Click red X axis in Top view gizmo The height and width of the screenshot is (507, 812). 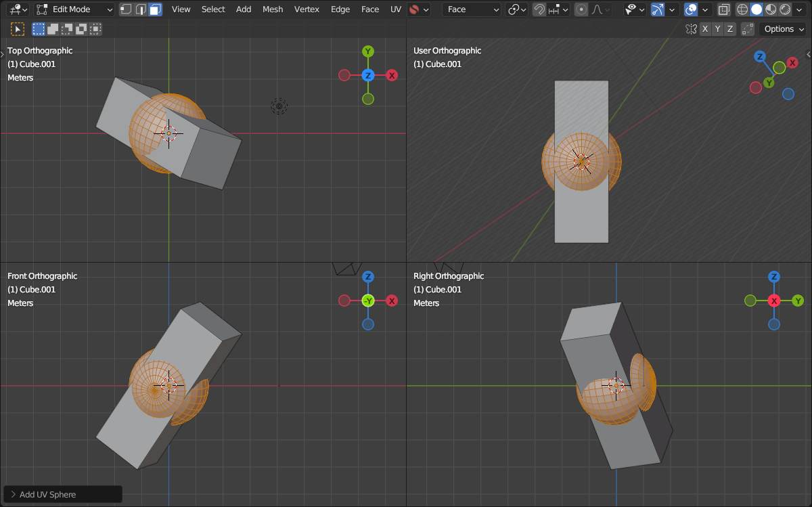coord(392,75)
